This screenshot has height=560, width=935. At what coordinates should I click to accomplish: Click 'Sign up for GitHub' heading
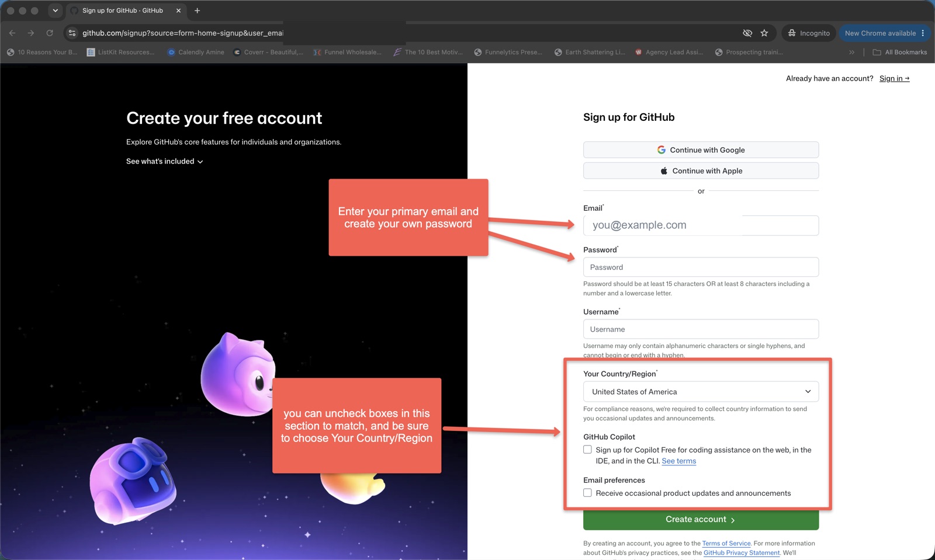click(x=629, y=117)
